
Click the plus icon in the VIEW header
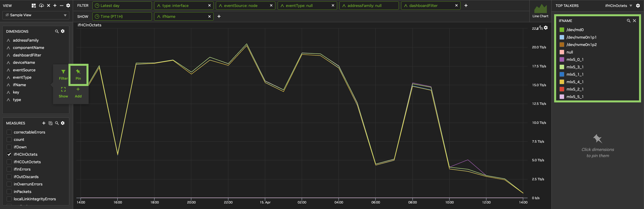pos(55,6)
